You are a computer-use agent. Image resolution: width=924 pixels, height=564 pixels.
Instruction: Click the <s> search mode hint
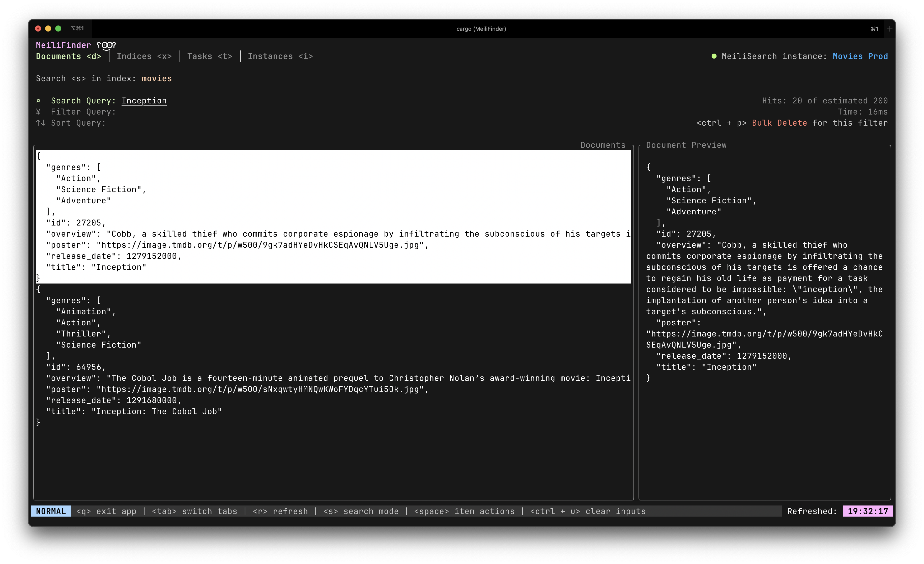pyautogui.click(x=361, y=511)
